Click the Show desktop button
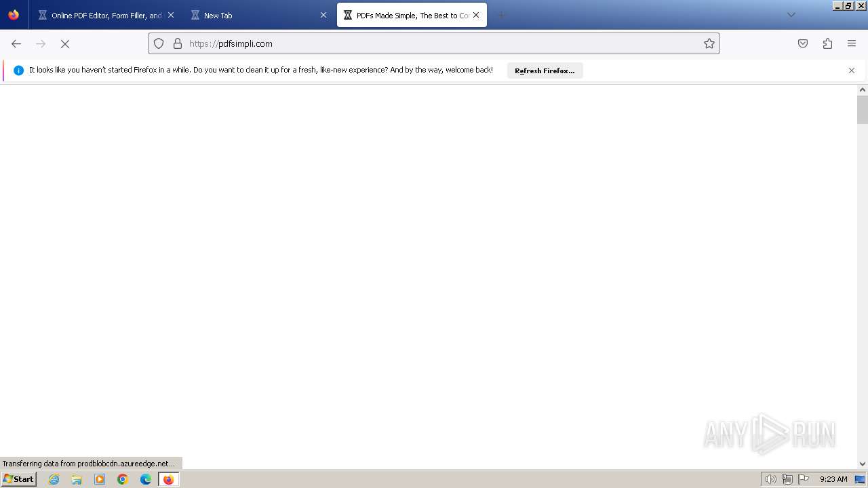868x488 pixels. click(x=861, y=479)
